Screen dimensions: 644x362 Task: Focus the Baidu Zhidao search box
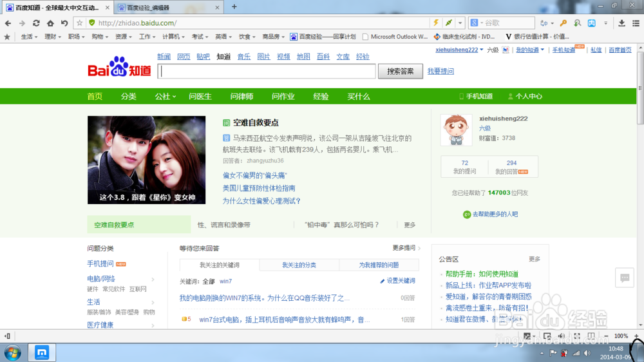pyautogui.click(x=267, y=71)
